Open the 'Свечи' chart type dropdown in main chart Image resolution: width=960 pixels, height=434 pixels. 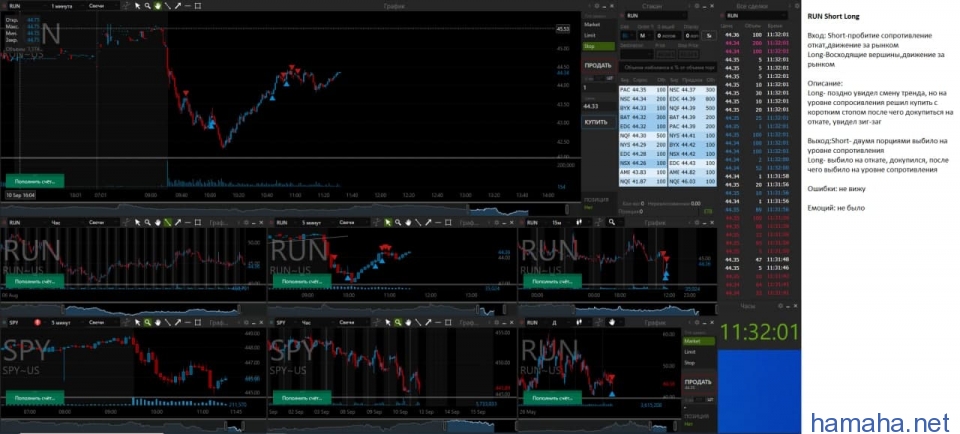(x=102, y=6)
